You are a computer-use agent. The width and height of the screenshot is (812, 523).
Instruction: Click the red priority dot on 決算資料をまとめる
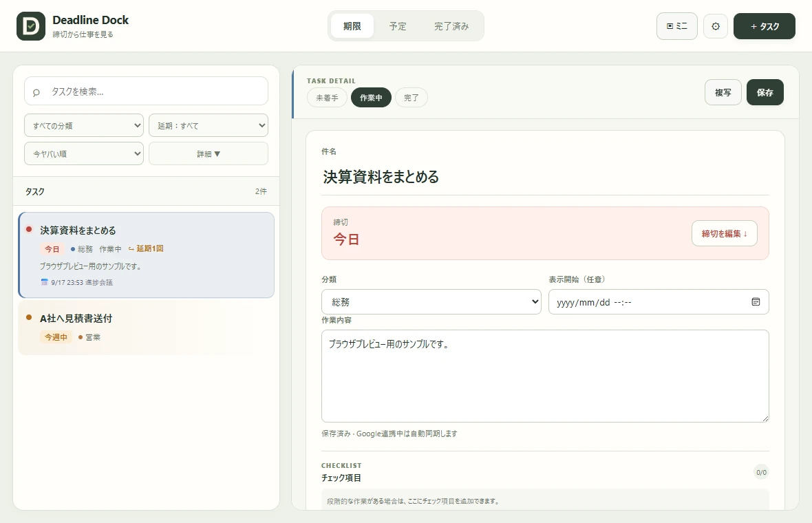coord(29,229)
